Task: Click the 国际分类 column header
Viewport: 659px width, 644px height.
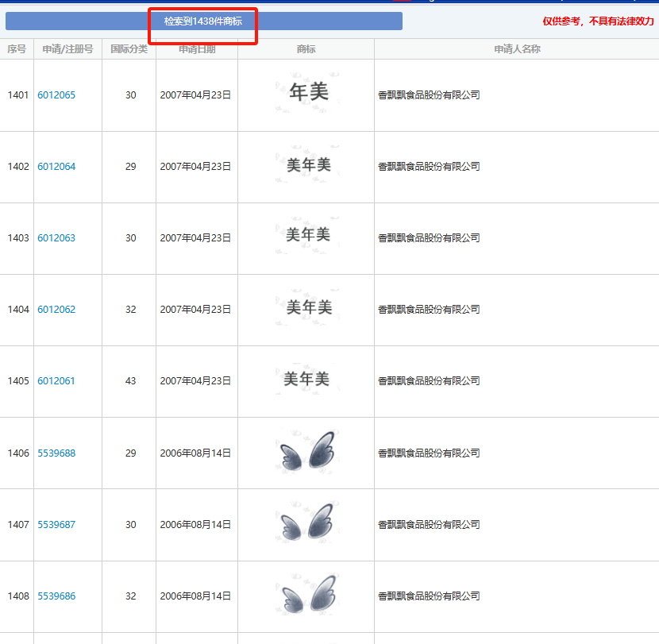Action: tap(129, 49)
